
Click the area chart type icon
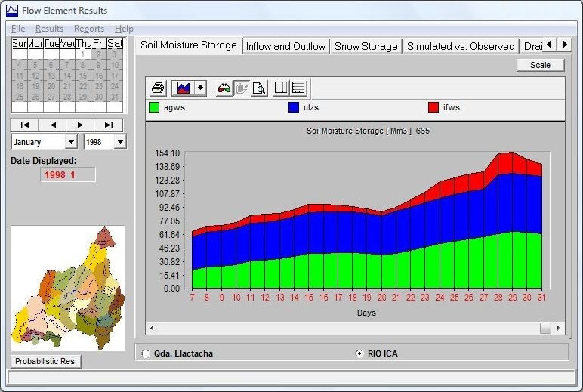(x=182, y=88)
